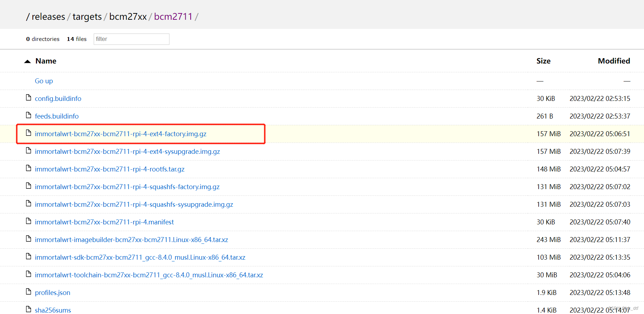Click the date 2023/02/22 05:13:48
644x314 pixels.
(600, 292)
